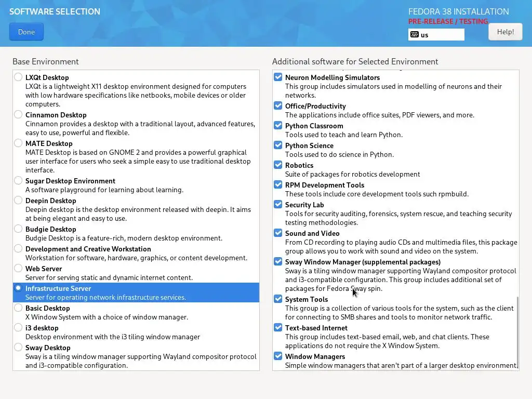Screen dimensions: 532x399
Task: Select Sway Desktop radio button
Action: (18, 347)
